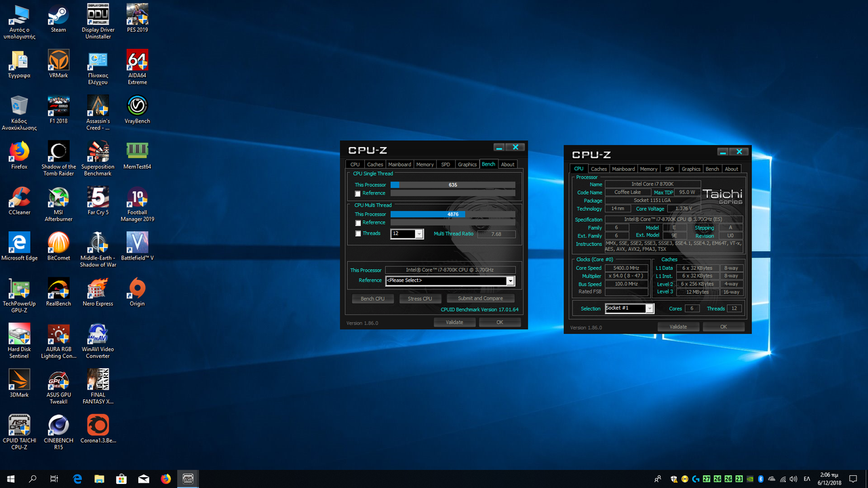Select TechPowerUp GPU-Z desktop icon
Screen dimensions: 868x488
click(19, 294)
